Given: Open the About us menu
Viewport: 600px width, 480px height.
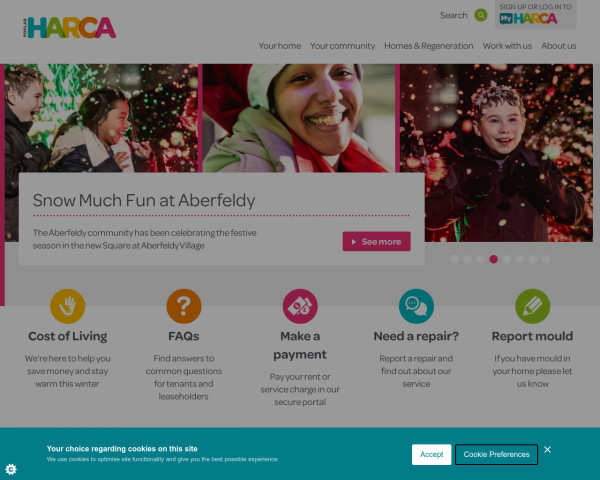Looking at the screenshot, I should click(559, 46).
